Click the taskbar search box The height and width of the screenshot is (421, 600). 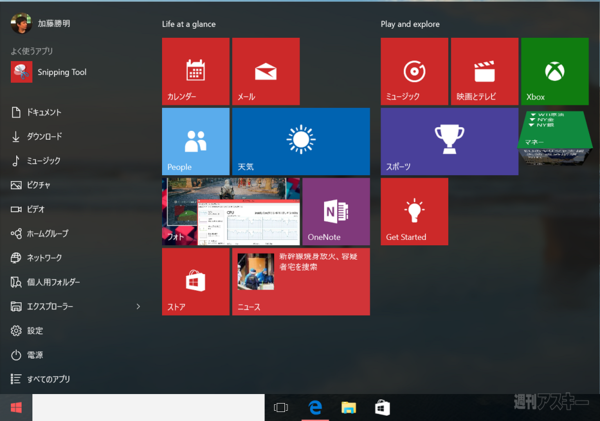(148, 408)
